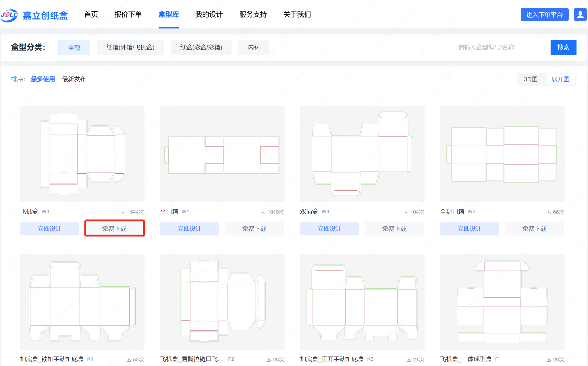Viewport: 588px width, 366px height.
Task: Click 立即设计 for 双插盒 W4
Action: [330, 229]
